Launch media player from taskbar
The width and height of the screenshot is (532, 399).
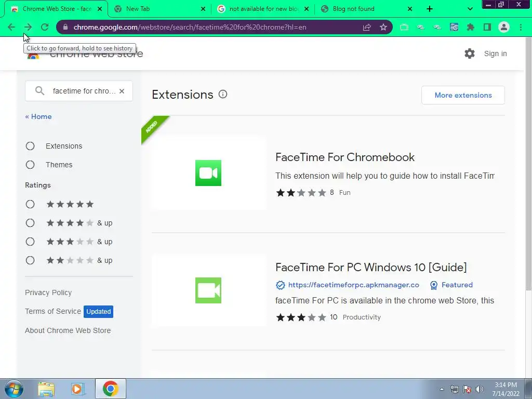(78, 389)
